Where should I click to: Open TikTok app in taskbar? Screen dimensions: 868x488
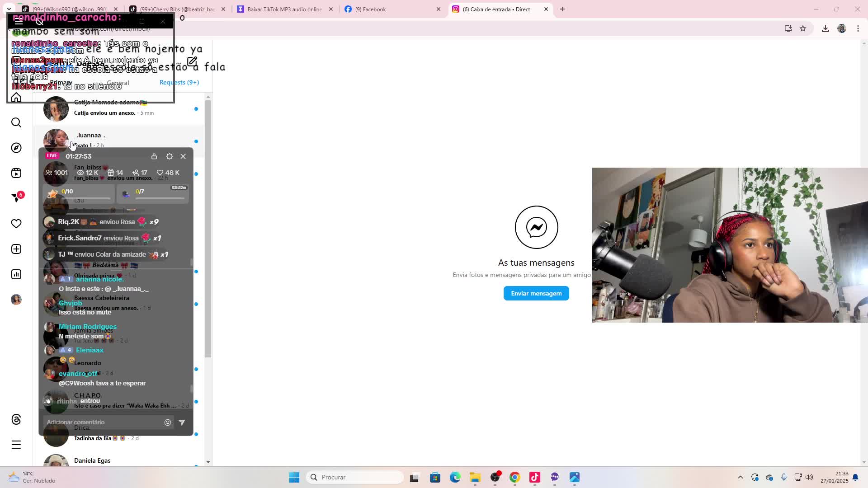click(535, 477)
